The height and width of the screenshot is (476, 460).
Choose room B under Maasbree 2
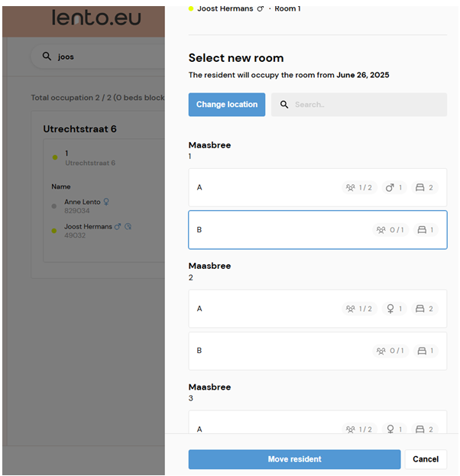pyautogui.click(x=318, y=351)
